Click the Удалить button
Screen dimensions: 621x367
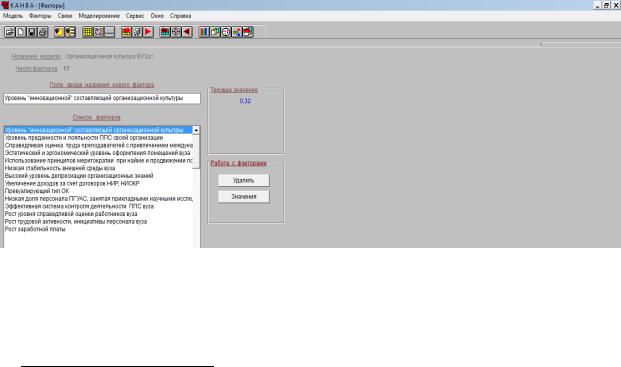(244, 181)
